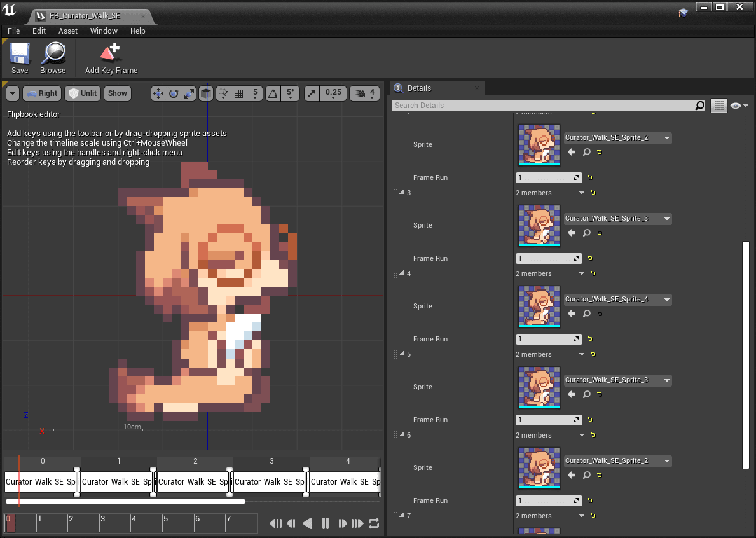Image resolution: width=756 pixels, height=538 pixels.
Task: Click the Details vertical scrollbar
Action: click(x=745, y=355)
